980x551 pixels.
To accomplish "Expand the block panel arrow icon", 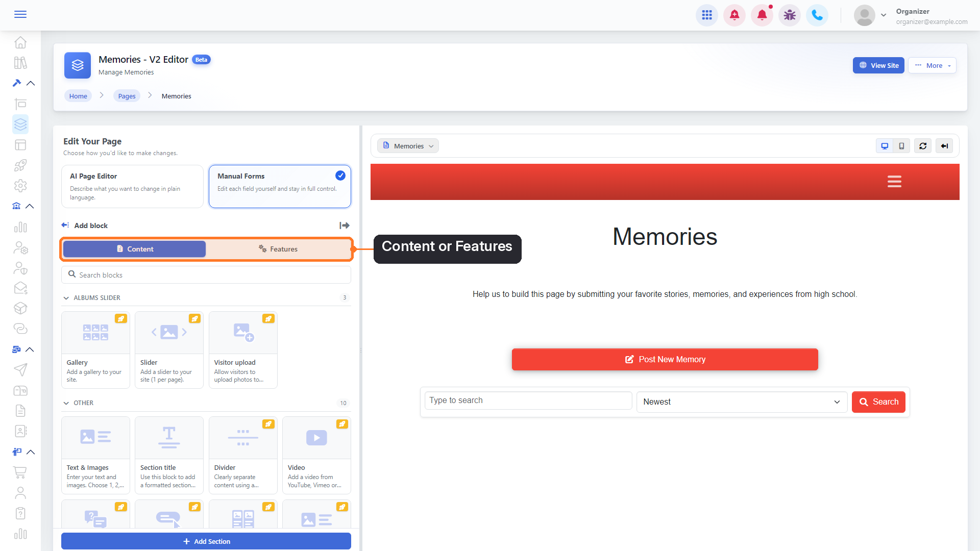I will [x=345, y=226].
